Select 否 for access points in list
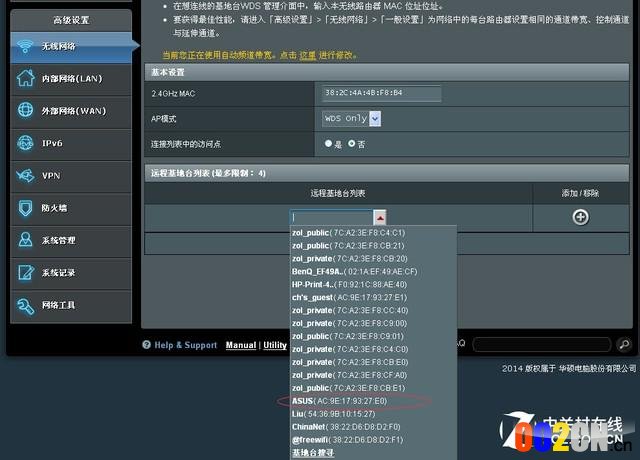Image resolution: width=640 pixels, height=460 pixels. tap(351, 144)
